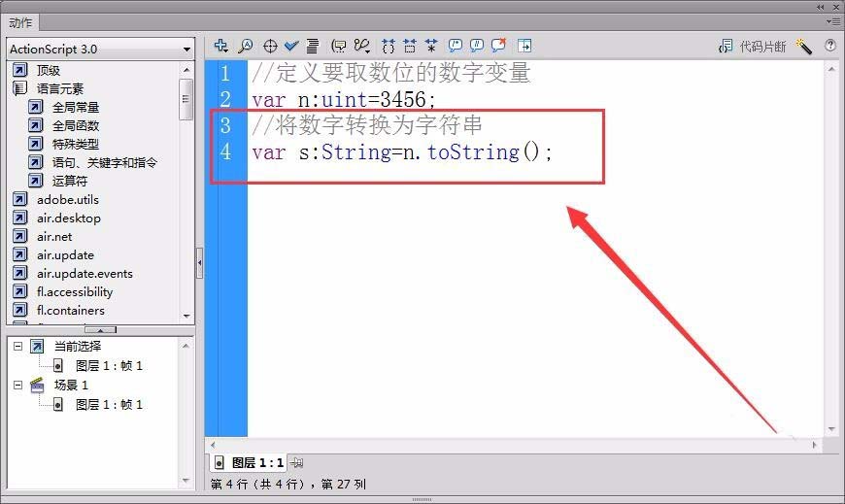Click Collapse selection icon
This screenshot has width=845, height=504.
point(410,46)
